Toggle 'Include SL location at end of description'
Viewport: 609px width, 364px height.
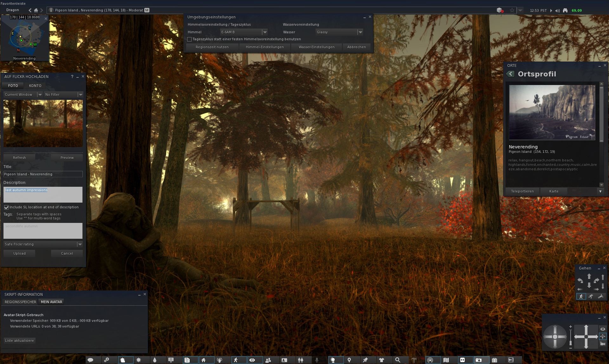(x=6, y=207)
